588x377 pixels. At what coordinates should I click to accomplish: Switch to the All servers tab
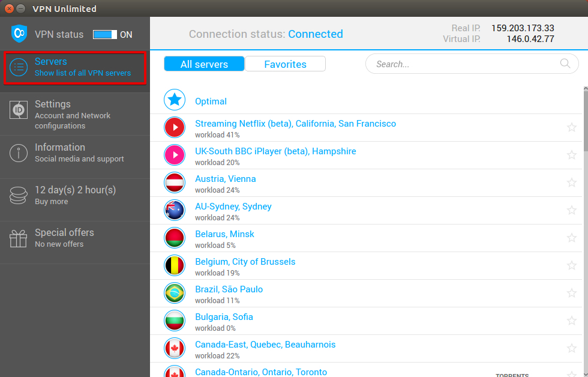[x=205, y=64]
